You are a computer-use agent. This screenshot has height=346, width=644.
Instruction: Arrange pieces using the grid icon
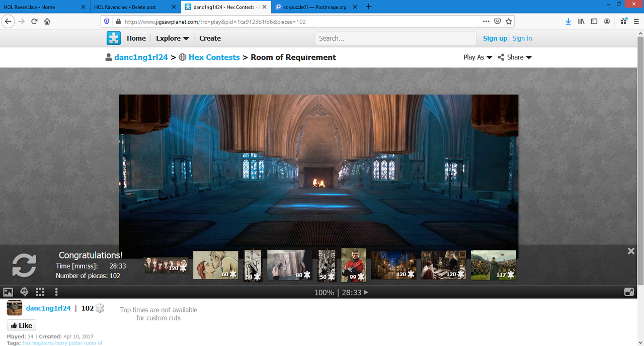[x=40, y=292]
